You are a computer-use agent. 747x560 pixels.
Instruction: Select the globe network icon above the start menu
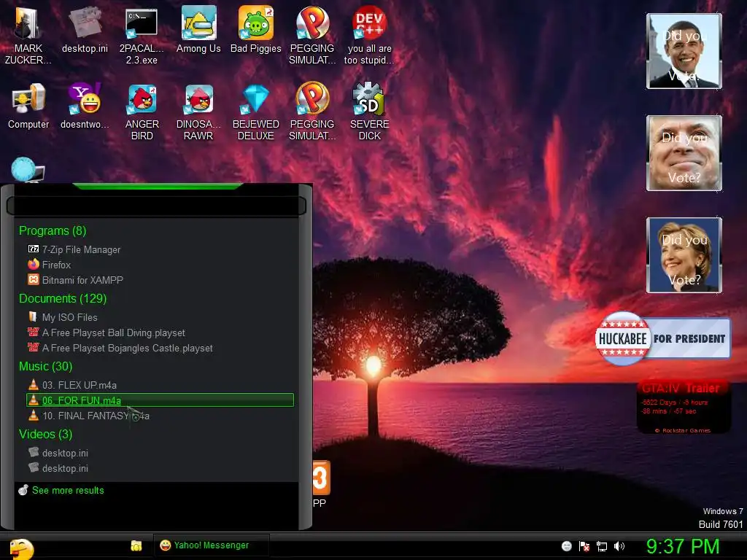28,169
